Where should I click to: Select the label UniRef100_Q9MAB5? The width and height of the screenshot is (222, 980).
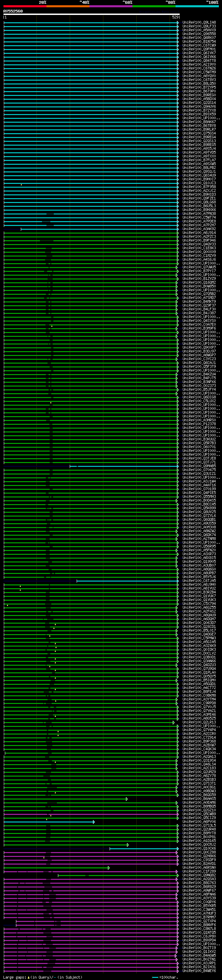(199, 466)
